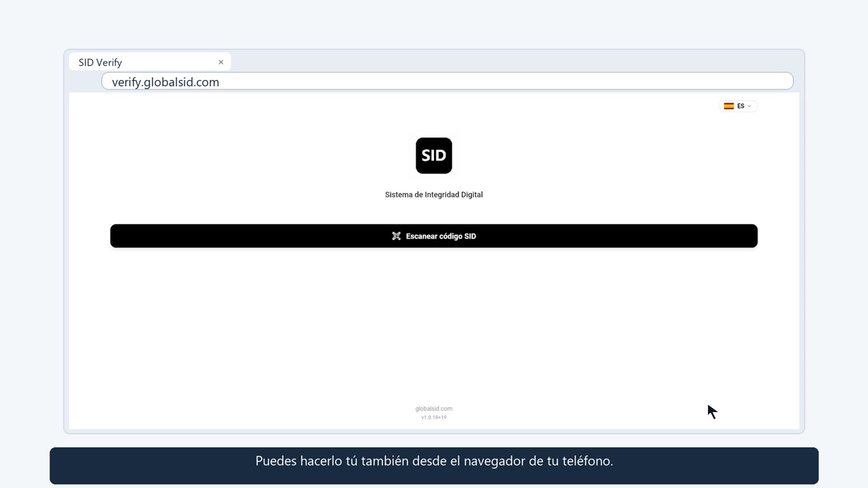Click the Sistema de Integridad Digital text

click(434, 195)
